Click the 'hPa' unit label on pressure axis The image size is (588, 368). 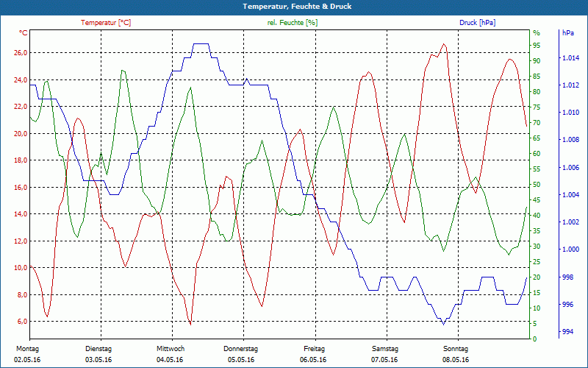pos(568,33)
